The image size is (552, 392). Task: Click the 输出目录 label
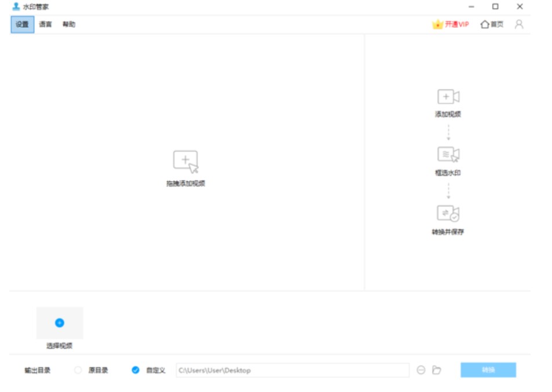coord(37,370)
